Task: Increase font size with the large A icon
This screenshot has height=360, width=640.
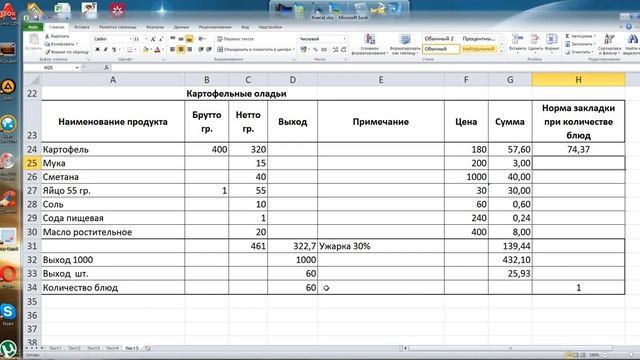Action: [153, 39]
